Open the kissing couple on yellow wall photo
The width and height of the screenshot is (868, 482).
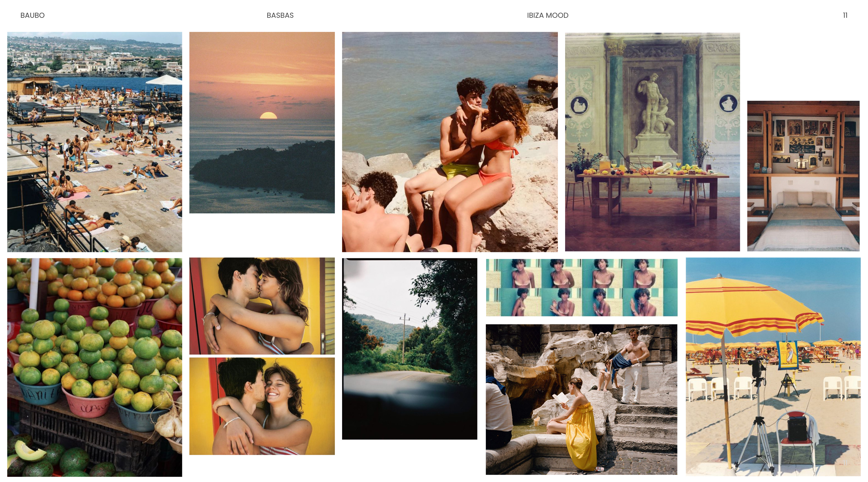click(x=262, y=305)
